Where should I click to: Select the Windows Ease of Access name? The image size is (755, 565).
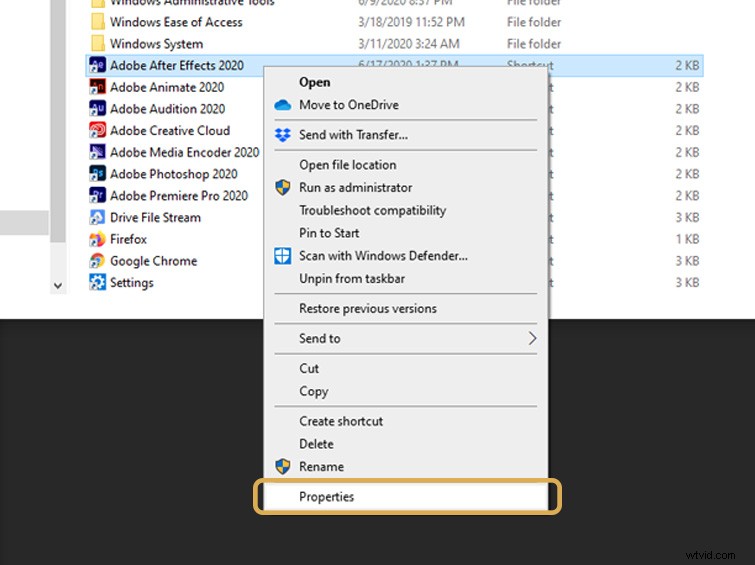point(176,22)
